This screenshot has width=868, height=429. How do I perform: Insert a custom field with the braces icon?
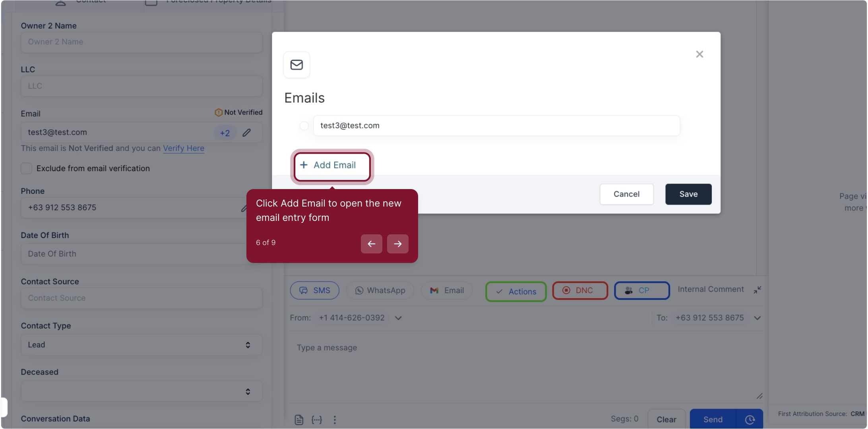click(x=317, y=419)
